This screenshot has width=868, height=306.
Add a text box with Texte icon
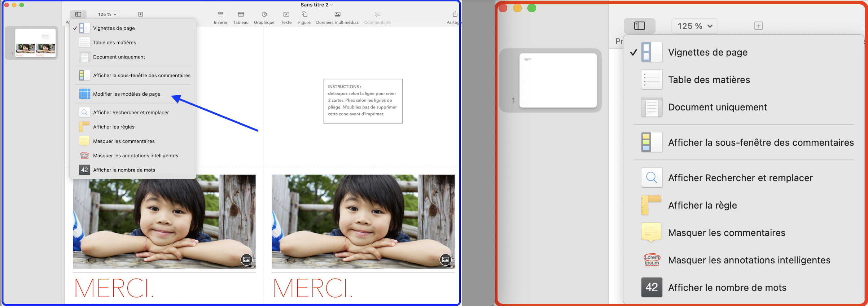286,14
